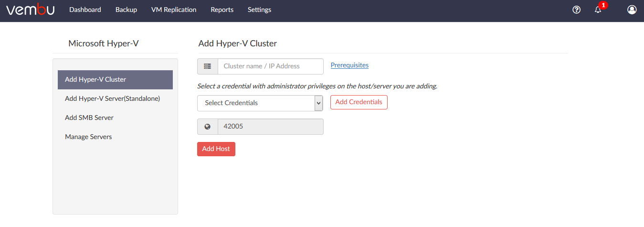Click the server icon beside cluster name field
Viewport: 644px width, 227px height.
(x=208, y=66)
